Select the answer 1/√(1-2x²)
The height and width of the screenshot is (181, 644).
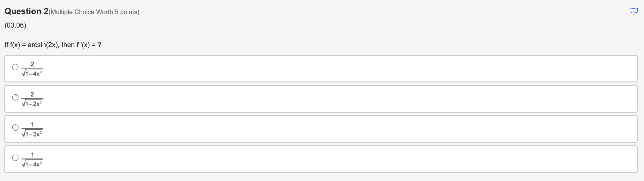[x=15, y=128]
